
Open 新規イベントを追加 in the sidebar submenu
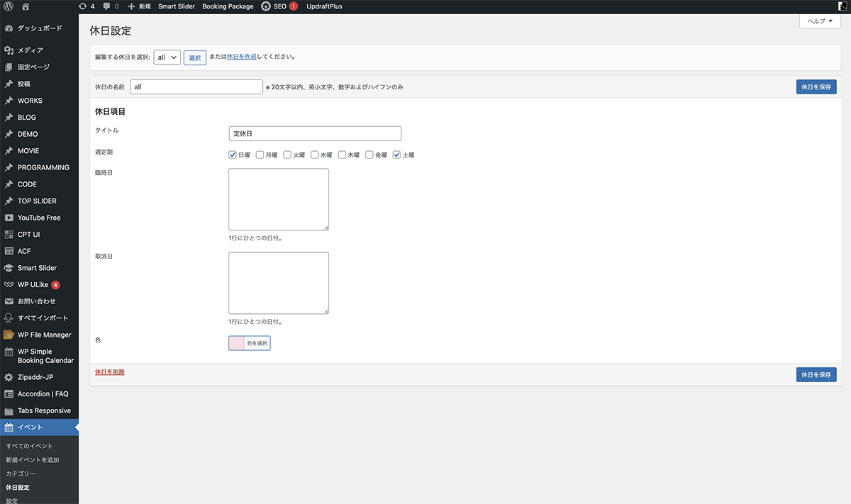[x=33, y=460]
